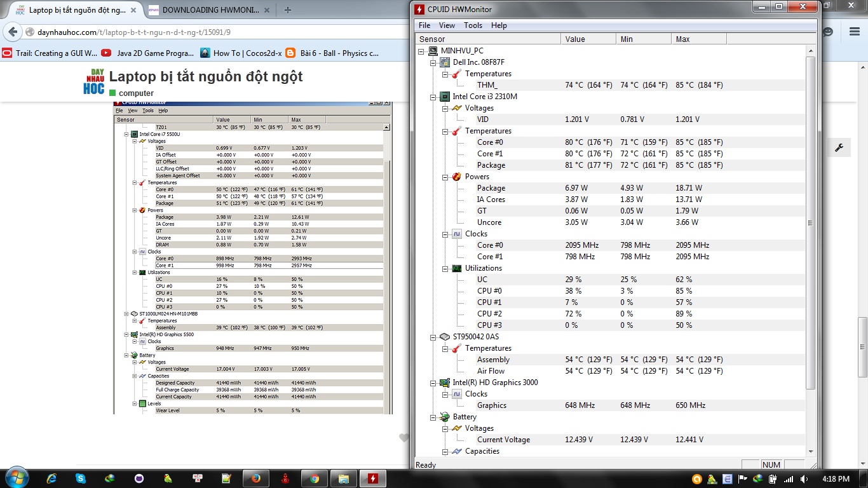Select the Current Voltage battery row
Screen dimensions: 868x488
coord(610,440)
